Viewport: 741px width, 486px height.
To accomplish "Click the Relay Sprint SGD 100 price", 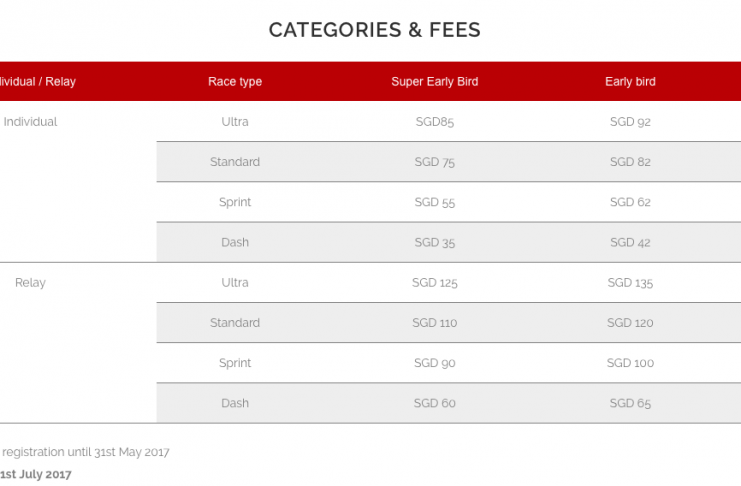I will (x=630, y=363).
